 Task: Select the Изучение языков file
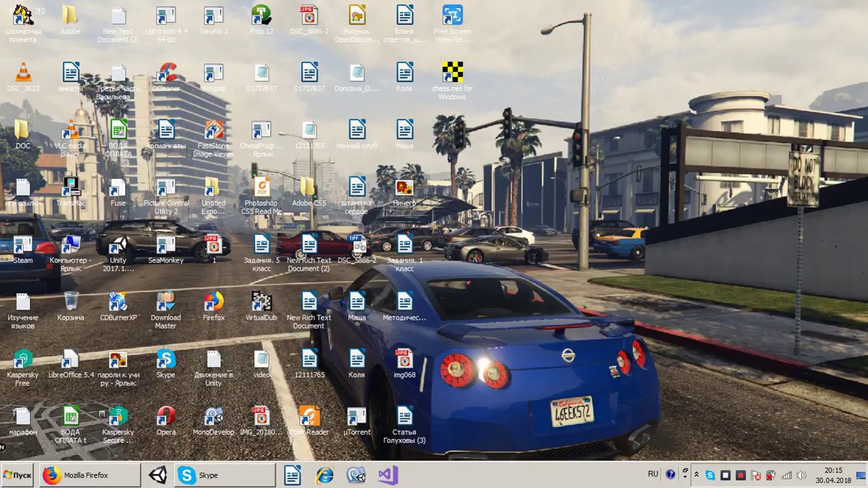(23, 309)
